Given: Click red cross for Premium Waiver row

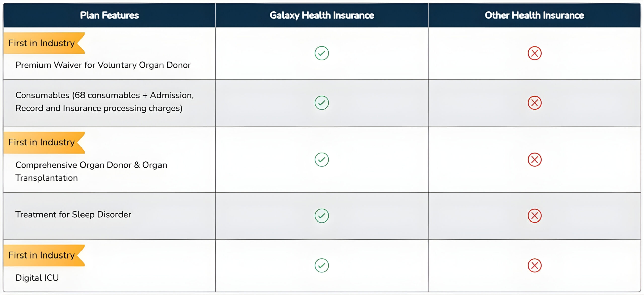Looking at the screenshot, I should point(534,53).
